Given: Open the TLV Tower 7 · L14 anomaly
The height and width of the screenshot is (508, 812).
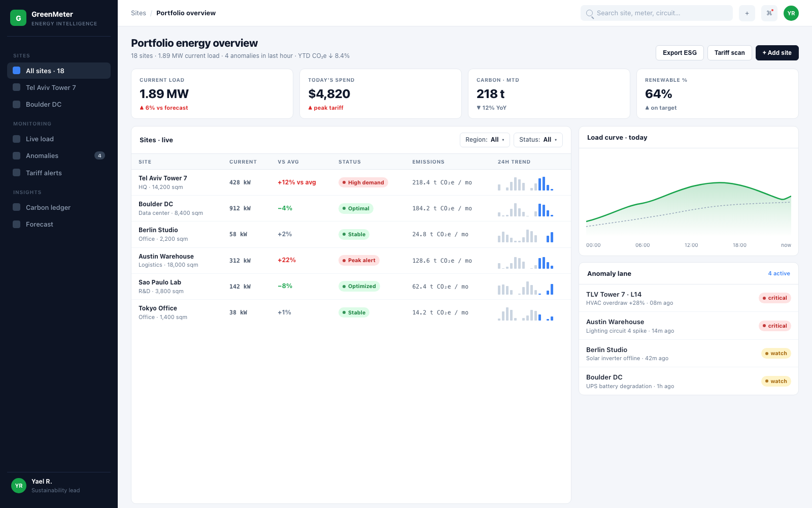Looking at the screenshot, I should click(x=689, y=298).
